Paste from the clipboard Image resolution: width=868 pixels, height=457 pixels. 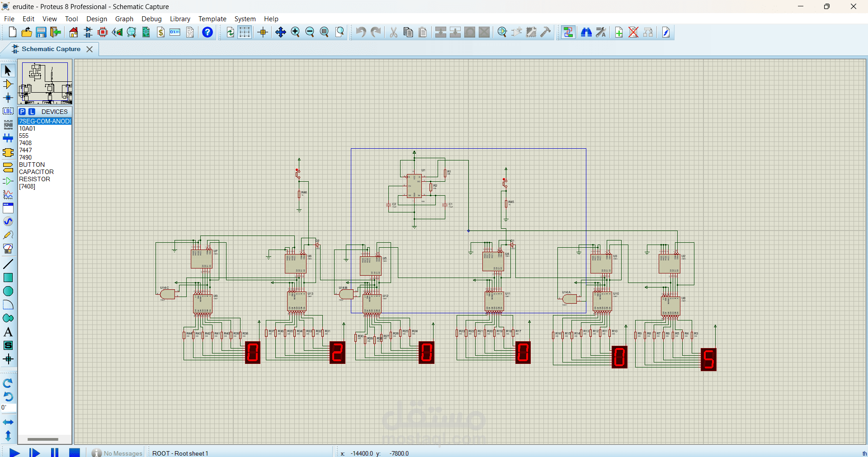(x=423, y=32)
